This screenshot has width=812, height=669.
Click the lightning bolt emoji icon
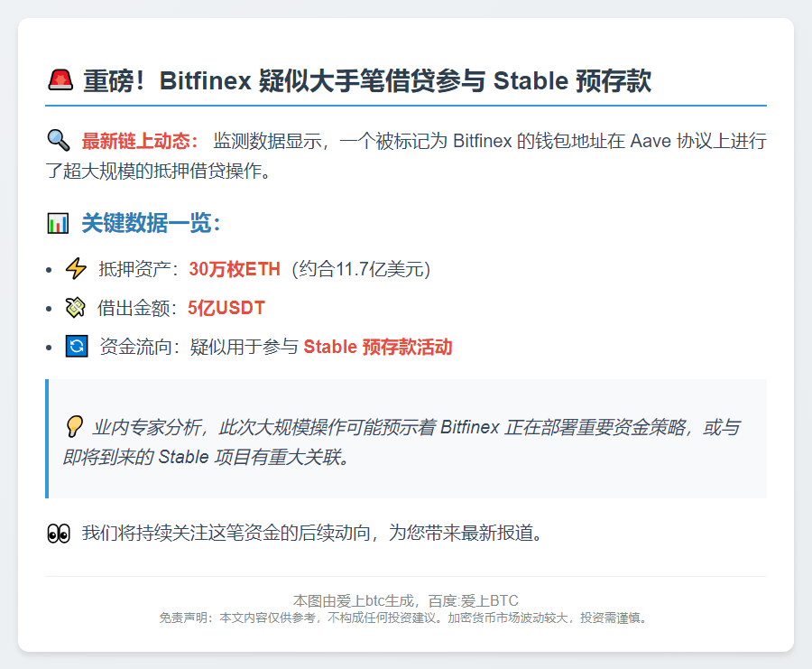pos(76,269)
